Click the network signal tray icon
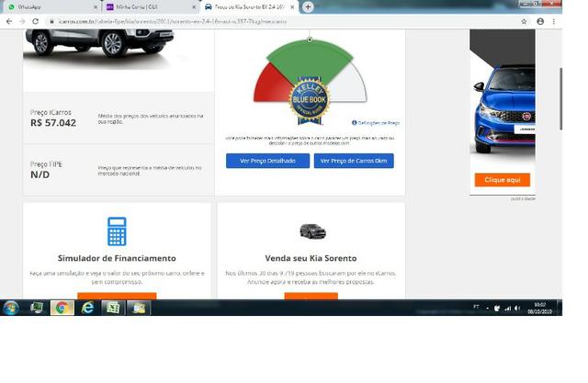The width and height of the screenshot is (588, 383). (507, 309)
